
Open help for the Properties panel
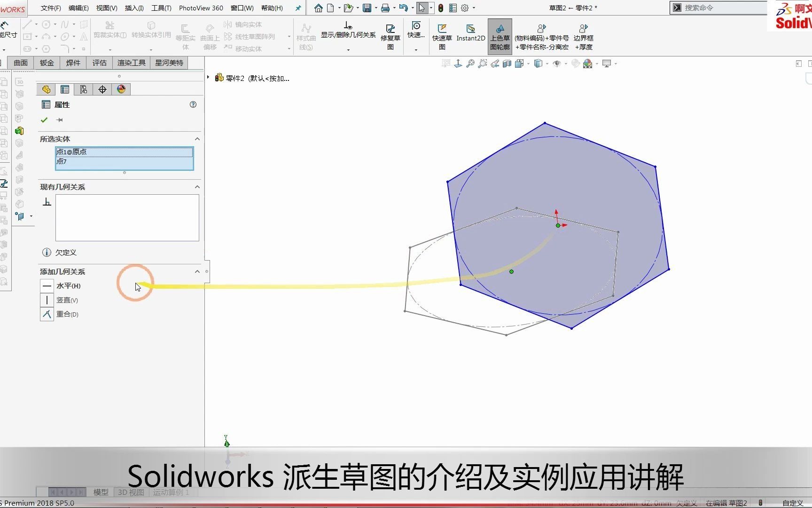pyautogui.click(x=193, y=104)
